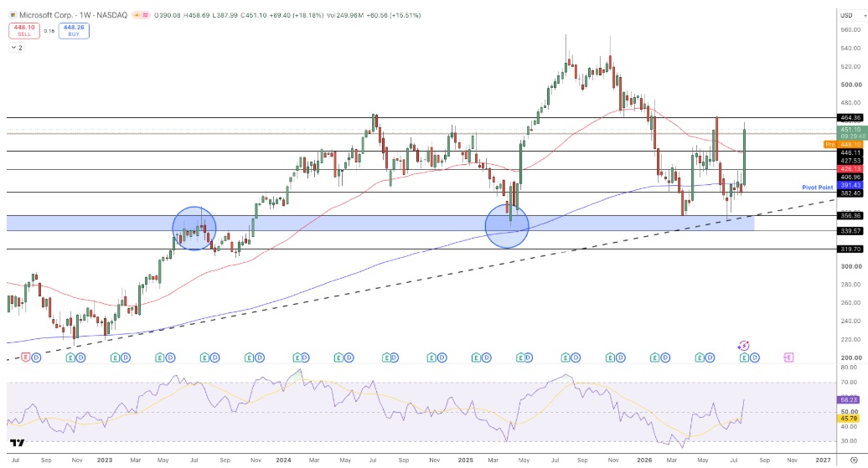Select the red 426.13 moving average label
868x468 pixels.
coord(850,169)
